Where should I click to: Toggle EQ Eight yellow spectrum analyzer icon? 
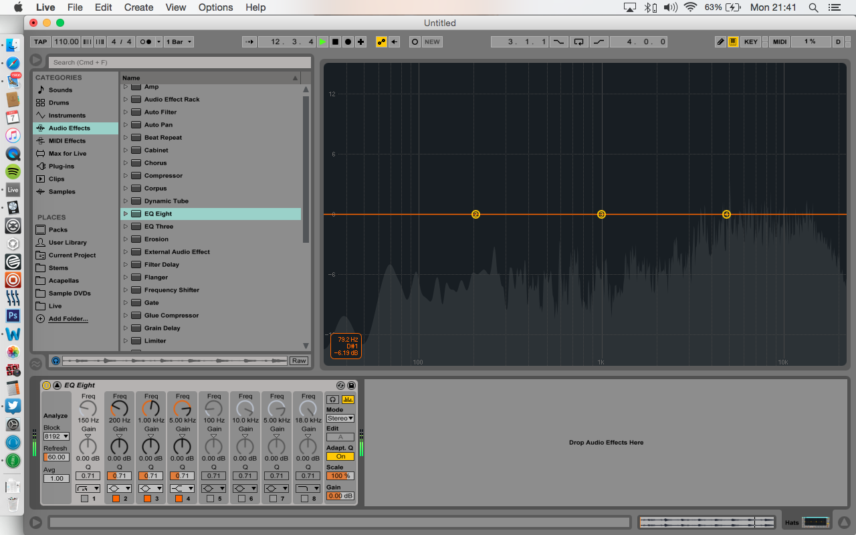[x=347, y=400]
